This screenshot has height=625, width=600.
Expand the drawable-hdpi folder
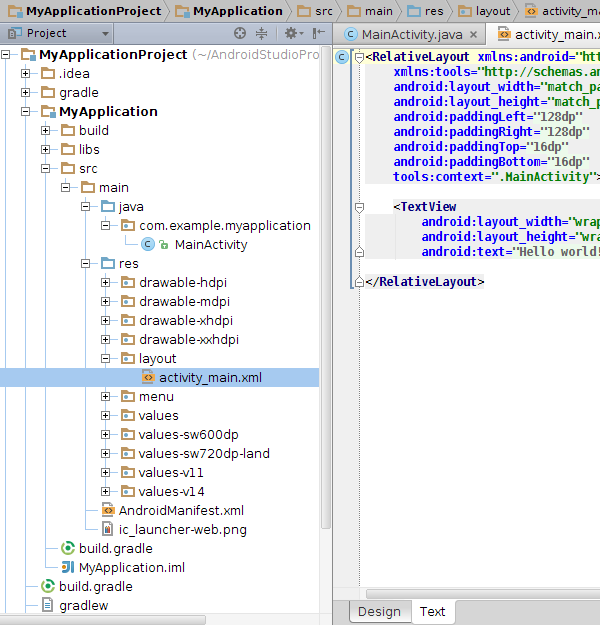[106, 283]
